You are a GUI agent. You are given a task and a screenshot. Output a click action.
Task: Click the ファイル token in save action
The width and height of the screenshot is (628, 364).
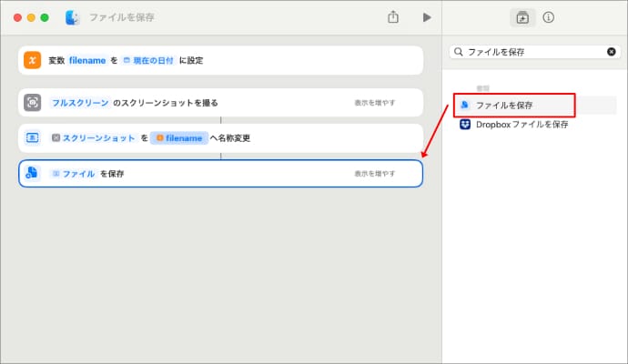[x=74, y=174]
